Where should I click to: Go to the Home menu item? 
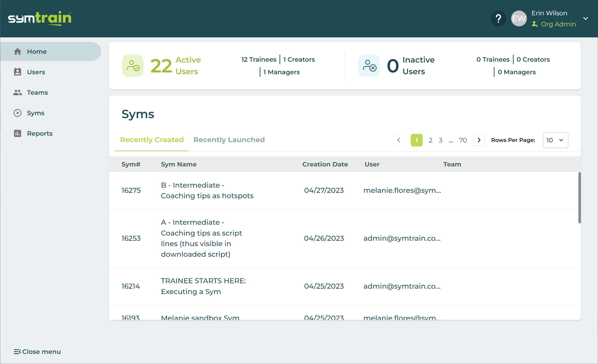[50, 52]
